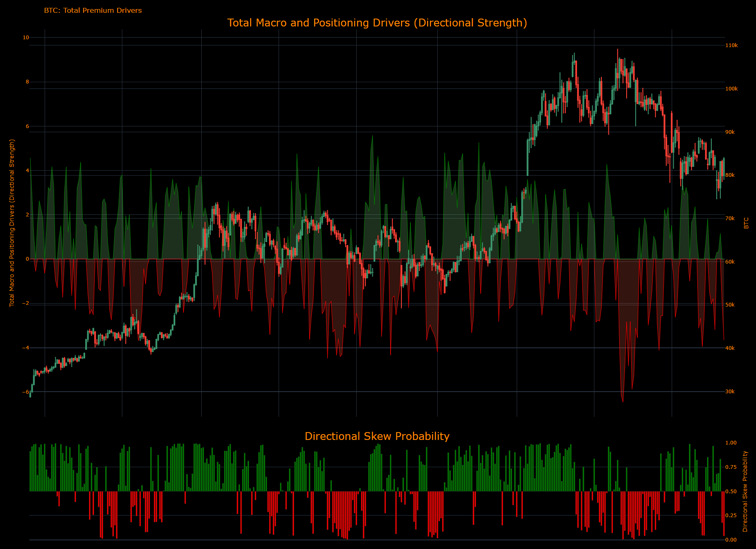
Task: Click the right vertical 'Directional Skew Probability' axis title
Action: [x=745, y=491]
